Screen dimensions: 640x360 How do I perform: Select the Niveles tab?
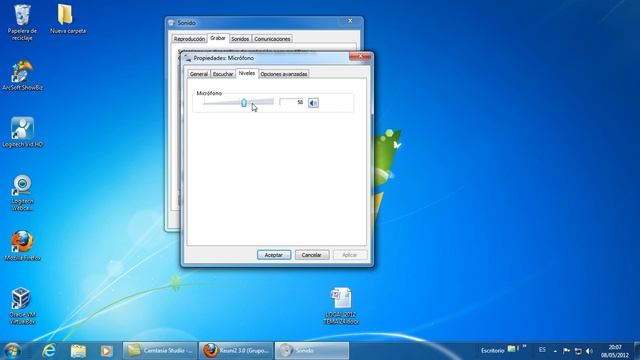[x=247, y=73]
